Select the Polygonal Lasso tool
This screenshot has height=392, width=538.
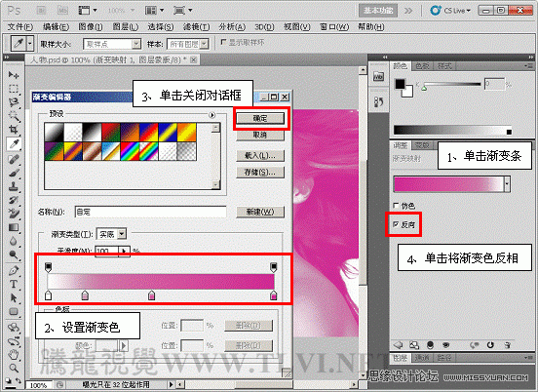[14, 102]
